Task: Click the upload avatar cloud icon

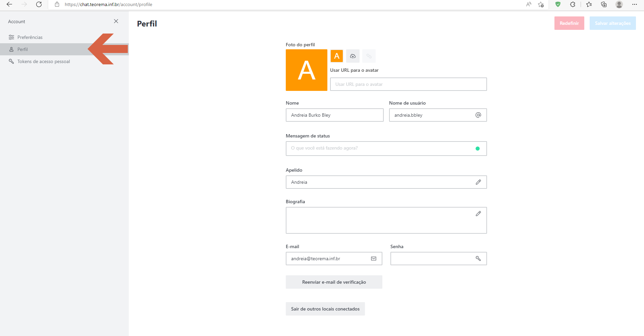Action: (353, 56)
